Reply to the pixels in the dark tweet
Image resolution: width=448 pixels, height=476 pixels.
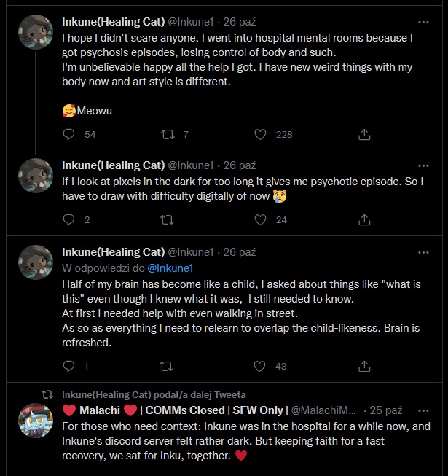(69, 219)
